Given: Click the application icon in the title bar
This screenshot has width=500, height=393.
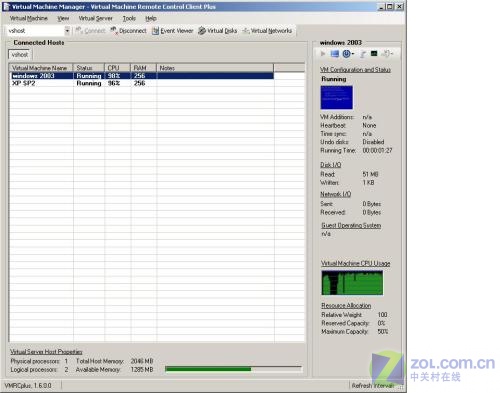Looking at the screenshot, I should [x=6, y=6].
